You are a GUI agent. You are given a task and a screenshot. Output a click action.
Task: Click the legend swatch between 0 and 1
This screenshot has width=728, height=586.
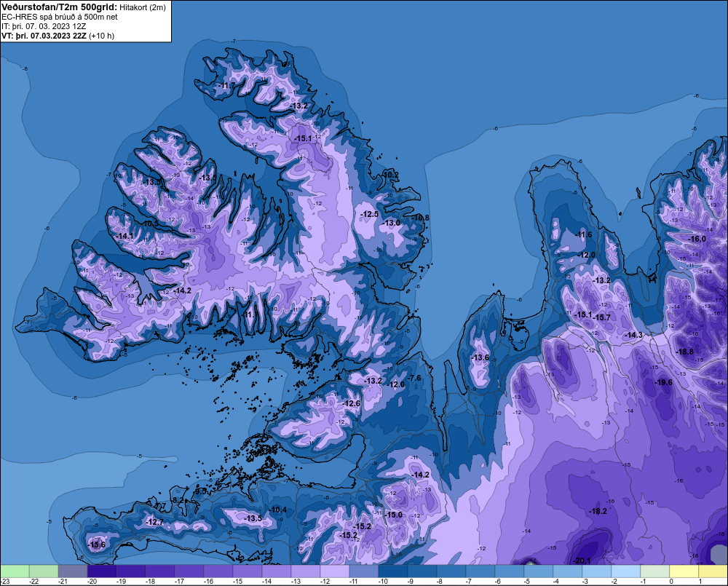(x=684, y=571)
